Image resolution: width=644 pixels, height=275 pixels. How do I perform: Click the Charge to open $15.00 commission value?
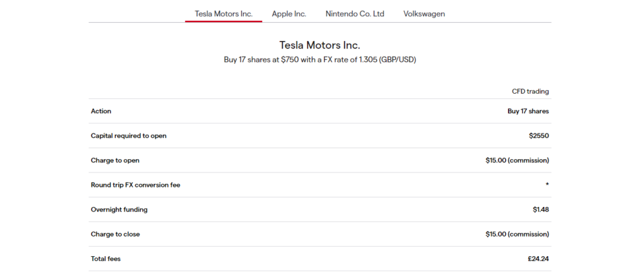517,160
